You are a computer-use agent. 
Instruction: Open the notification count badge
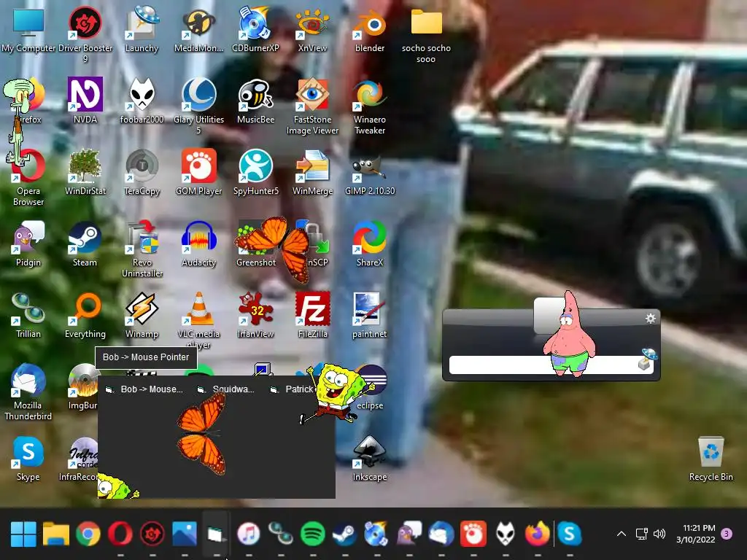pyautogui.click(x=727, y=534)
